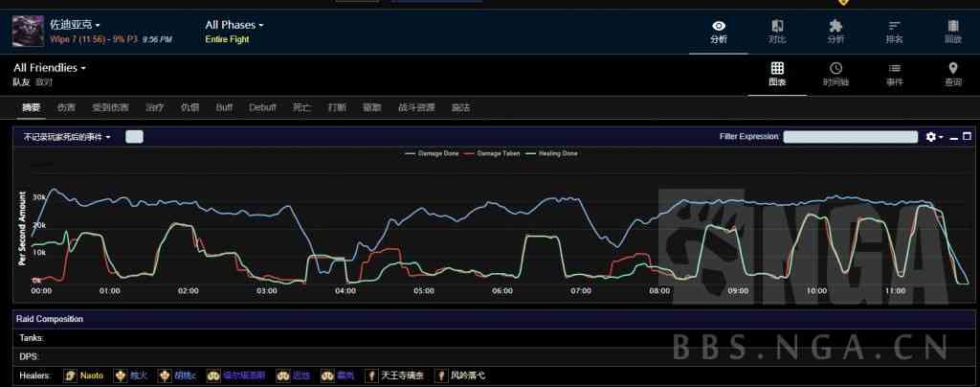This screenshot has height=387, width=980.
Task: Click the class icon next to Naoto
Action: tap(70, 376)
